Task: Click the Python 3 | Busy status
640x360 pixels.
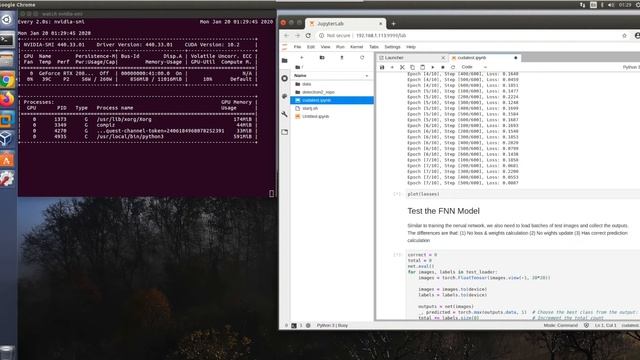Action: pyautogui.click(x=332, y=326)
